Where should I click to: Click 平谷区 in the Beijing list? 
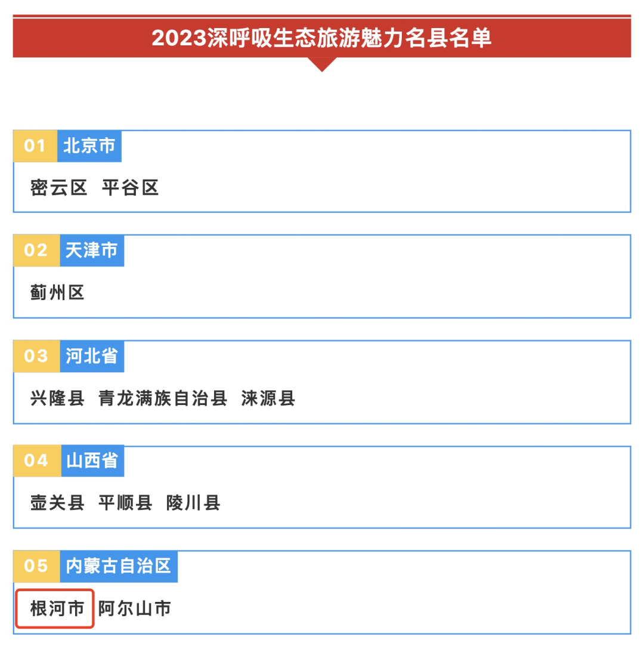pyautogui.click(x=130, y=187)
